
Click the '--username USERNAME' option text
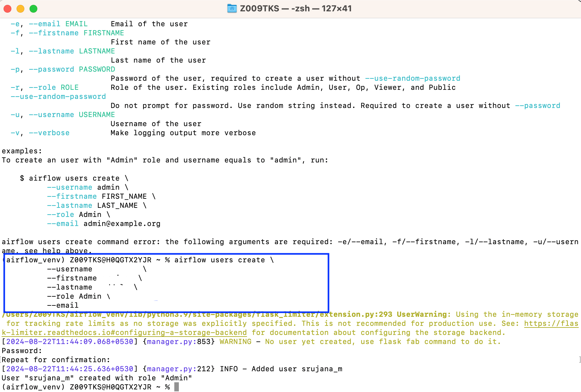click(x=72, y=115)
